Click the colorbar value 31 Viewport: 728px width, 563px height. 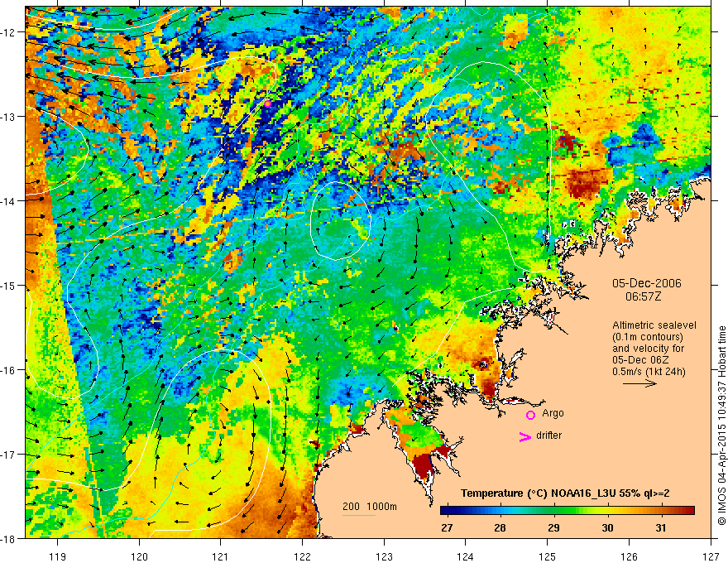(x=661, y=527)
